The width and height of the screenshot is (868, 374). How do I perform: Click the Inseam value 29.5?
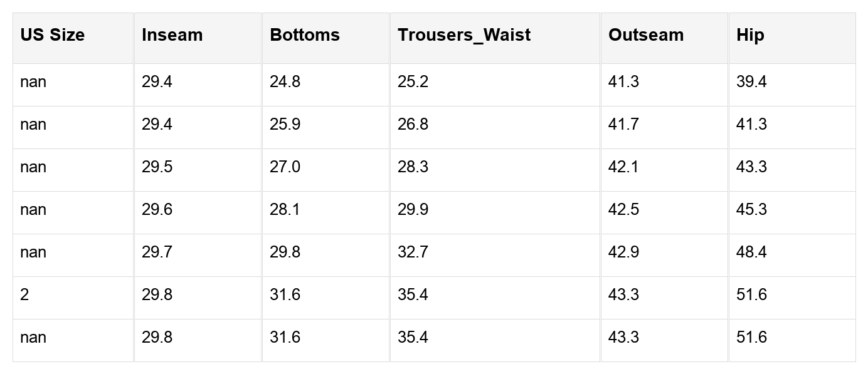[x=157, y=167]
